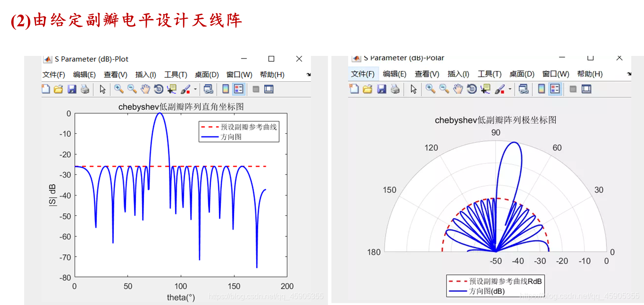Open 文件(F) menu in Polar window
Viewport: 644px width, 305px height.
tap(363, 74)
